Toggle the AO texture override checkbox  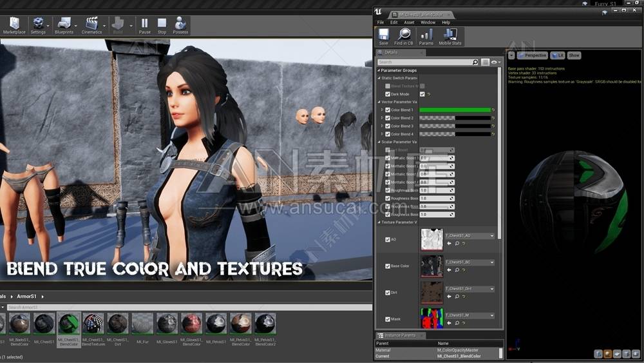388,239
